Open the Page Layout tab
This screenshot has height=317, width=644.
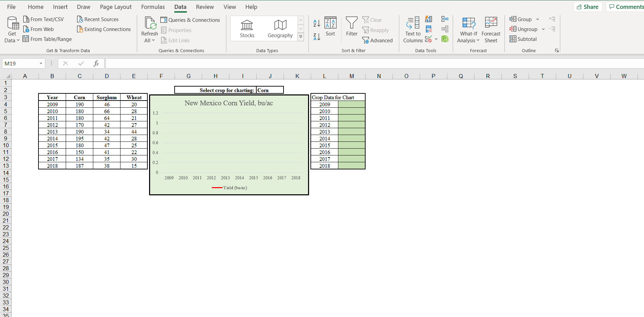point(116,7)
